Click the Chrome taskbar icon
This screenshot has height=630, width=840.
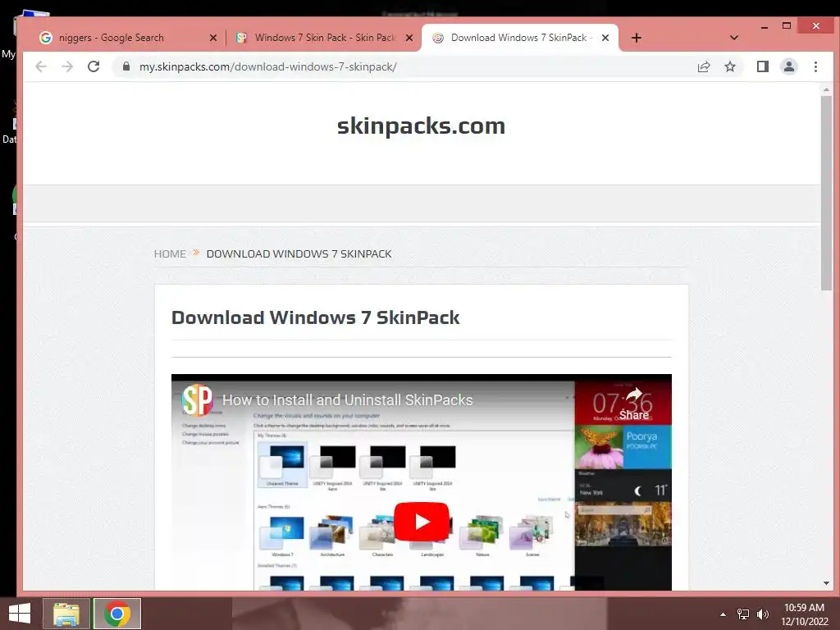pyautogui.click(x=117, y=614)
